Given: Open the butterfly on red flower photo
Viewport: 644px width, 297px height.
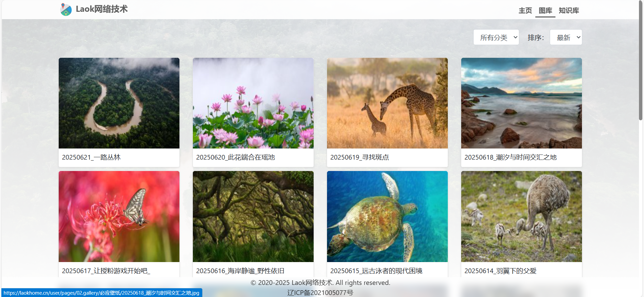Looking at the screenshot, I should coord(119,216).
